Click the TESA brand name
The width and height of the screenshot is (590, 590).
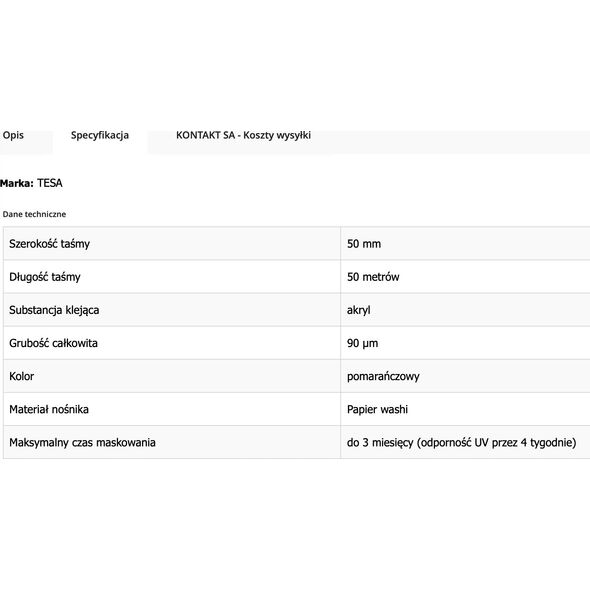tap(50, 183)
